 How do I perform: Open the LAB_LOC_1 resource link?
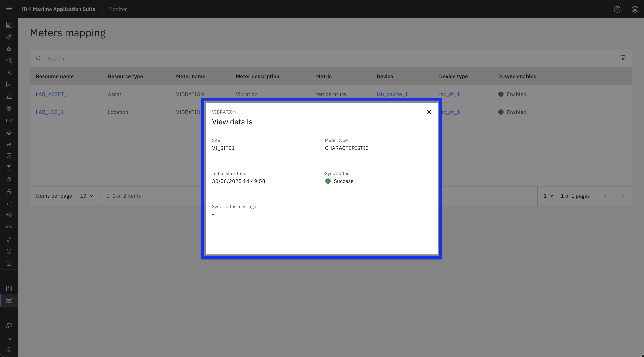click(50, 112)
